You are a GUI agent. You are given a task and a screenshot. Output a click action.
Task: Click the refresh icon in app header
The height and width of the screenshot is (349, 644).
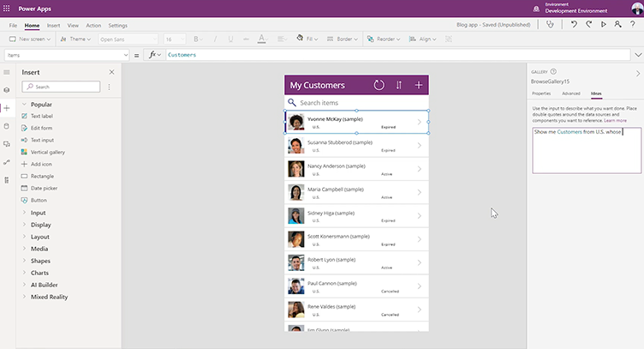379,85
